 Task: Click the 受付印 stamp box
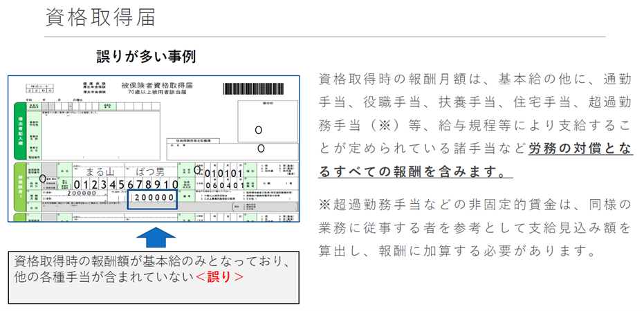[x=268, y=121]
